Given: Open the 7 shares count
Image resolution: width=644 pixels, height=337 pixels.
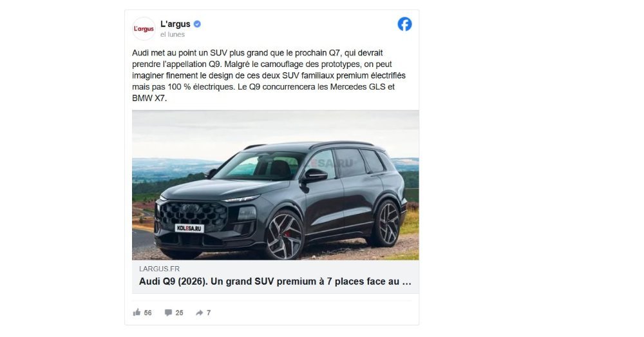Looking at the screenshot, I should 209,313.
